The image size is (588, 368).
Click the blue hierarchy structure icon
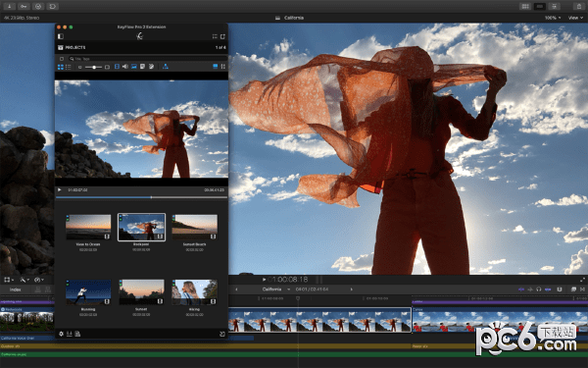165,67
